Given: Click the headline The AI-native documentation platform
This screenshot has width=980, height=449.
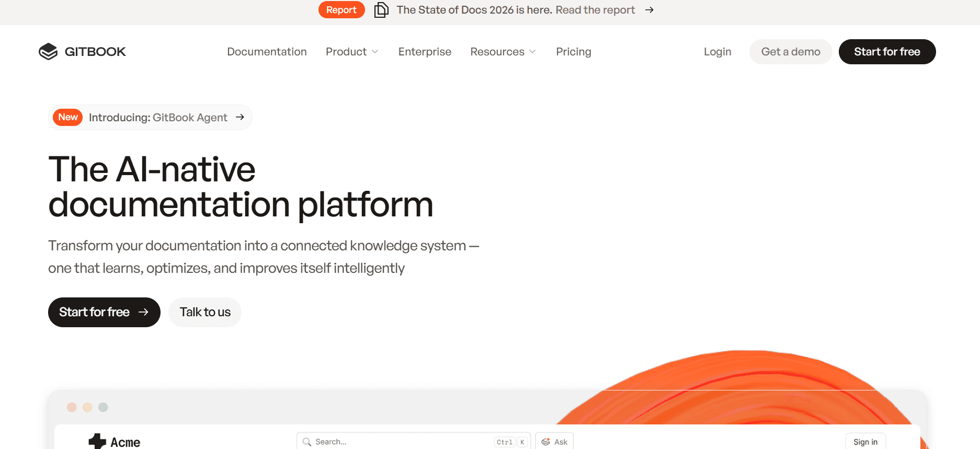Looking at the screenshot, I should 241,187.
